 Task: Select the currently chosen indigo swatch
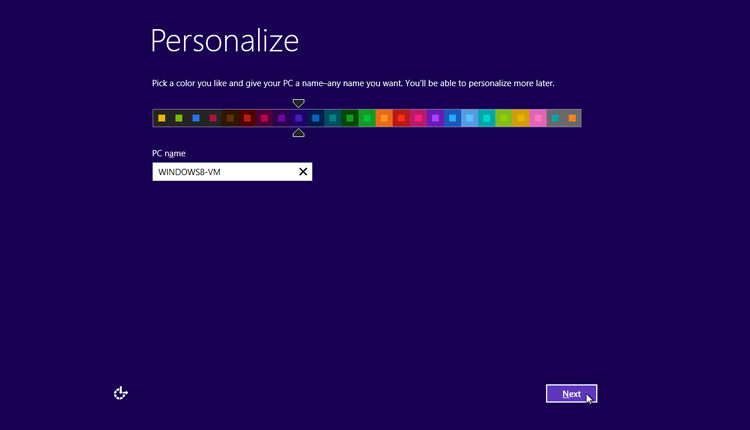click(x=298, y=118)
